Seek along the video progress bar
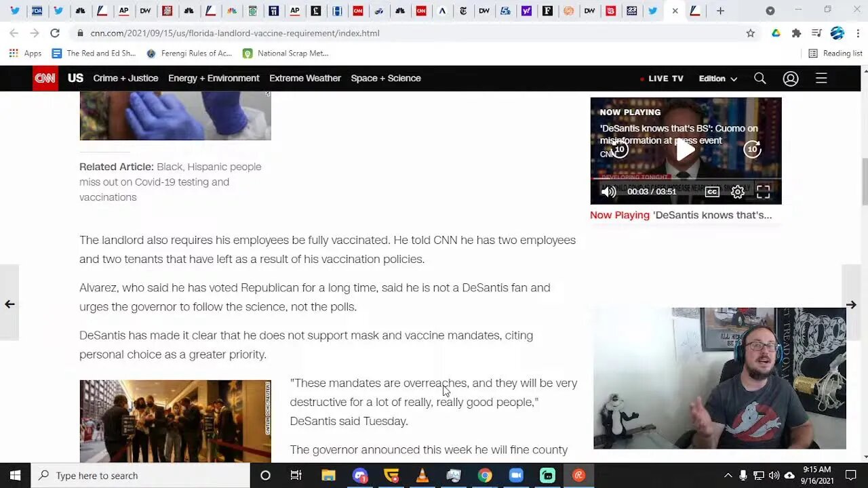 click(686, 180)
